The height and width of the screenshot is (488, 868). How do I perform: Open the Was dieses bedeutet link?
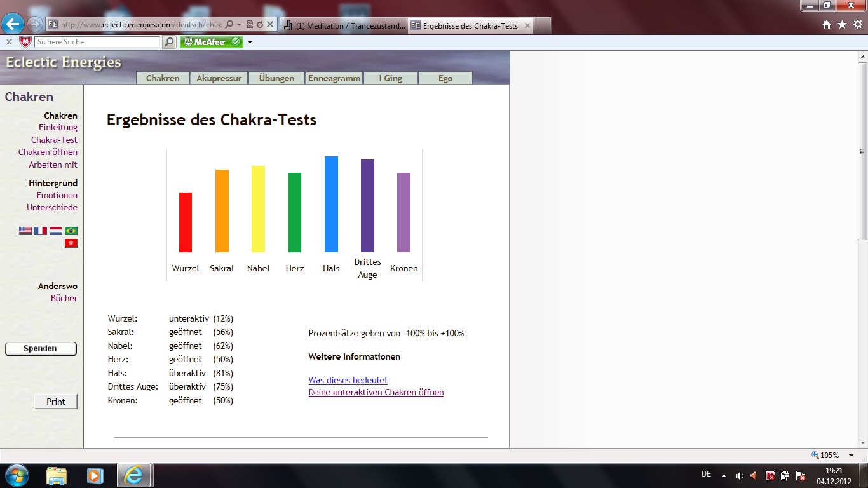(x=348, y=380)
